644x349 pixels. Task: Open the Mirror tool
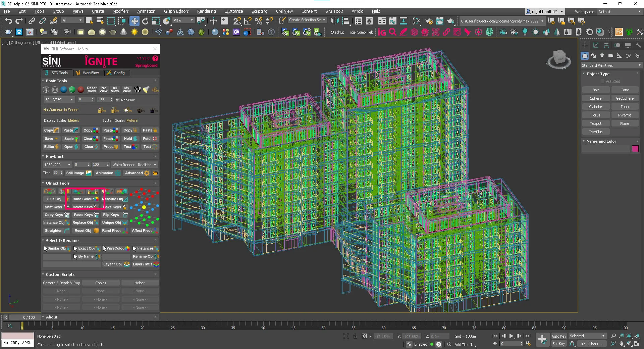click(x=335, y=21)
